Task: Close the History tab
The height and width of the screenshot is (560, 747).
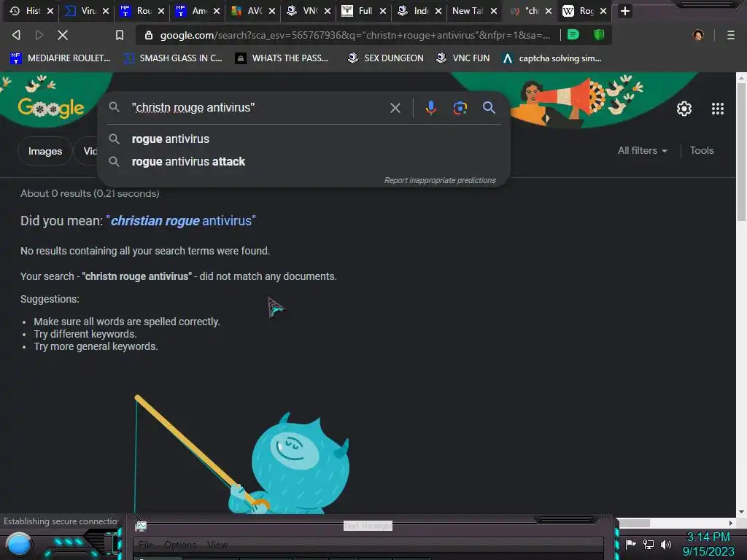Action: pos(50,10)
